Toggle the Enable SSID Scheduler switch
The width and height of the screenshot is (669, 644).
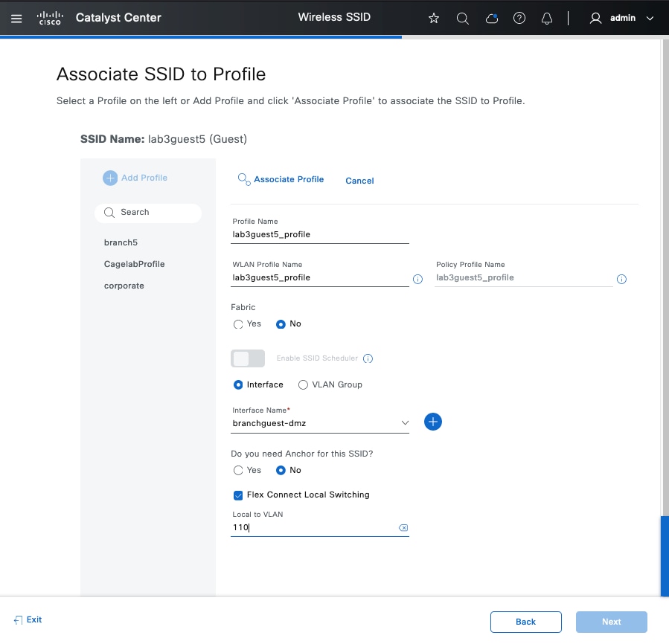coord(248,358)
